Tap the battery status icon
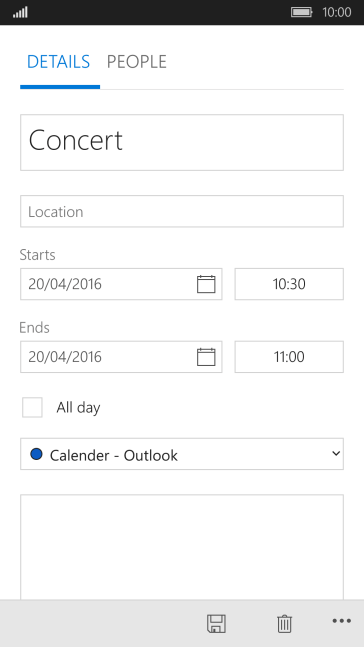Viewport: 364px width, 647px height. pos(302,12)
